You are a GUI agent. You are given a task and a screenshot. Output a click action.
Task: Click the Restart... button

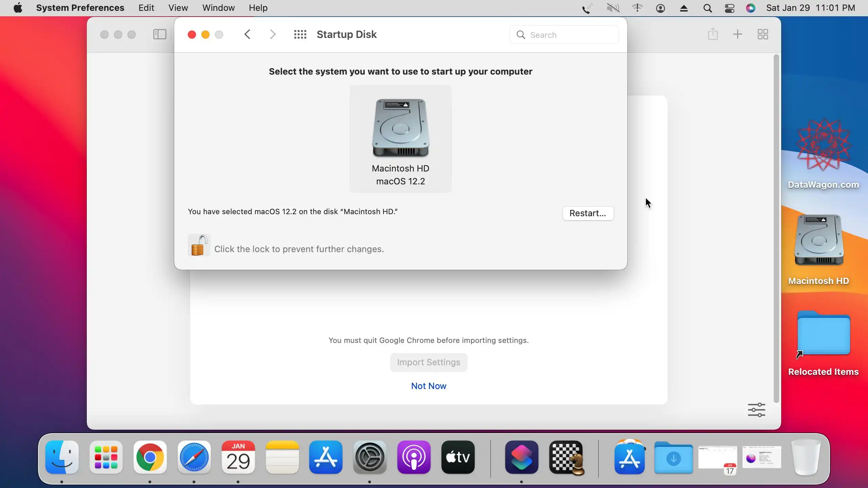(x=588, y=213)
